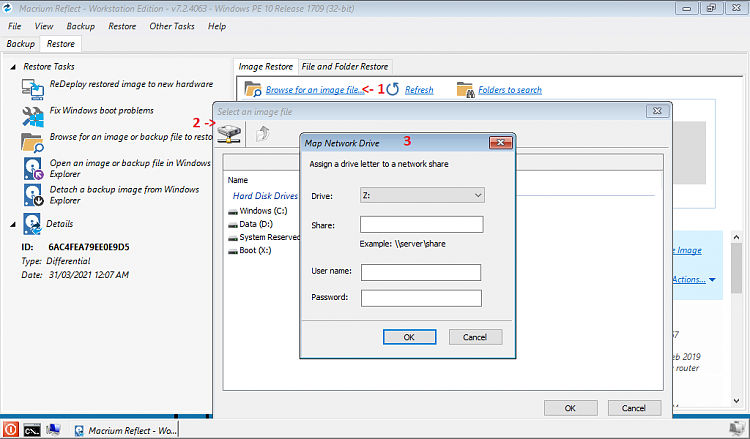The width and height of the screenshot is (750, 439).
Task: Click the Macrium Reflect taskbar button
Action: (125, 430)
